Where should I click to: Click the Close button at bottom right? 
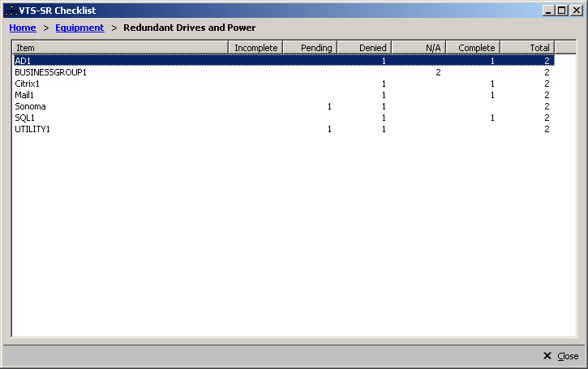(x=560, y=356)
